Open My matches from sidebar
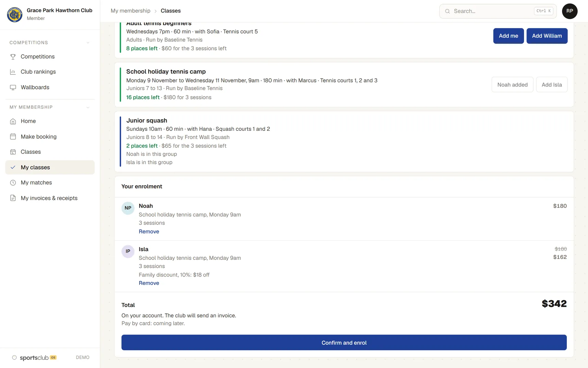 [x=50, y=182]
